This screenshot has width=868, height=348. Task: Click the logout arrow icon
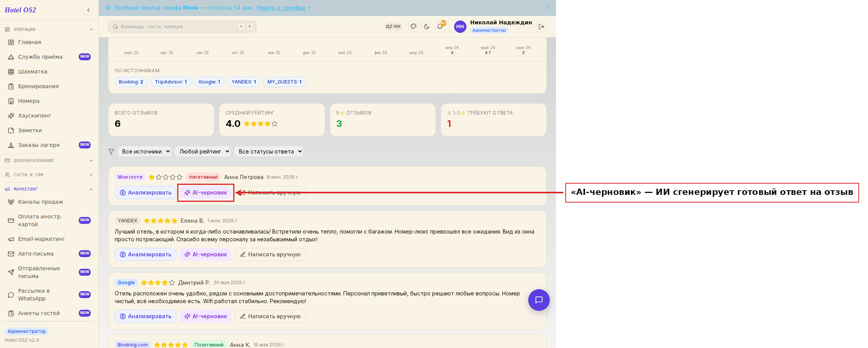(541, 27)
